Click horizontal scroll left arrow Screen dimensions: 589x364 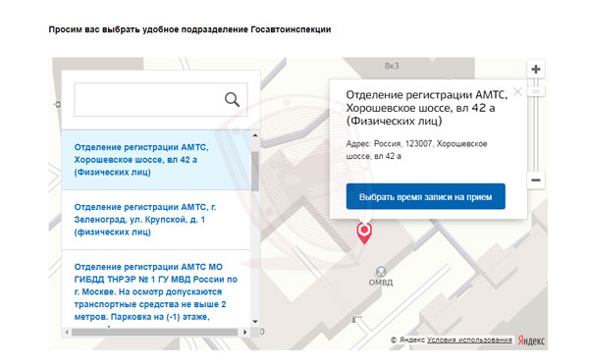pos(67,332)
